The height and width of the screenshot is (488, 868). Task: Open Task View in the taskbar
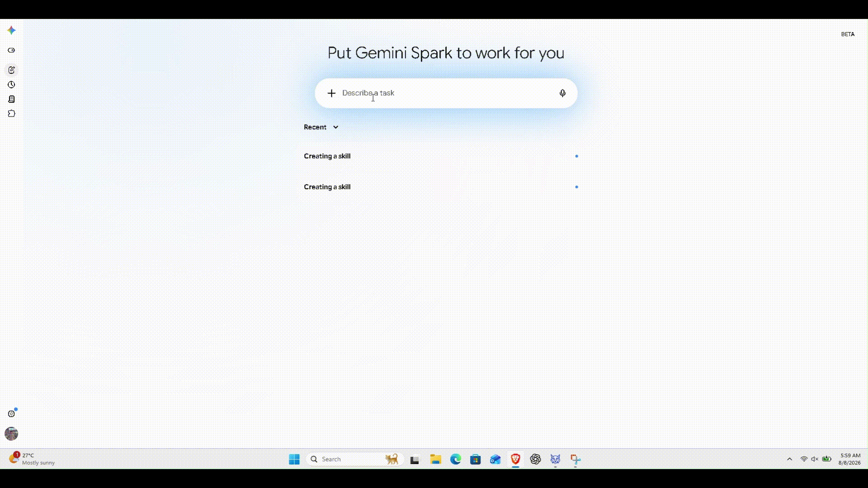coord(415,460)
